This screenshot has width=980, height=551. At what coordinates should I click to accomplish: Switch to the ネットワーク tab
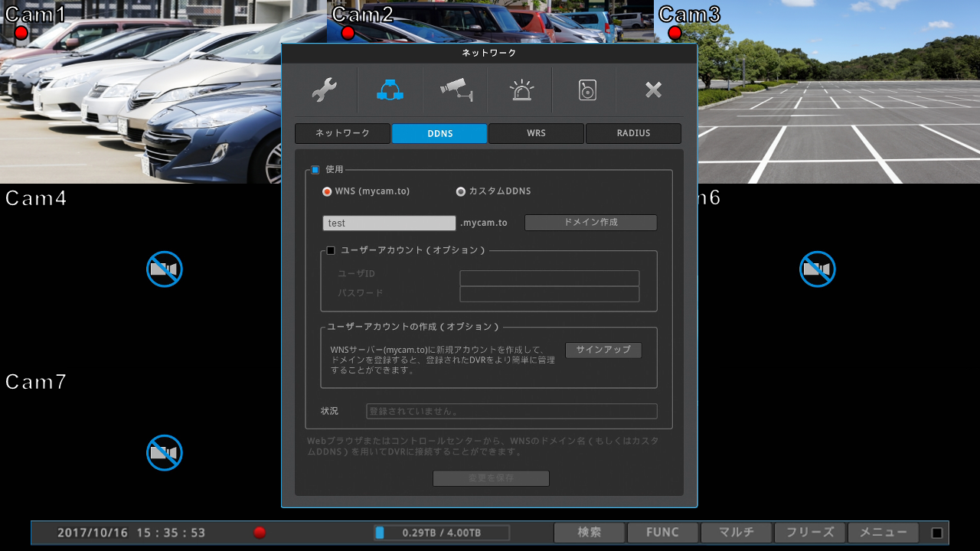point(342,133)
